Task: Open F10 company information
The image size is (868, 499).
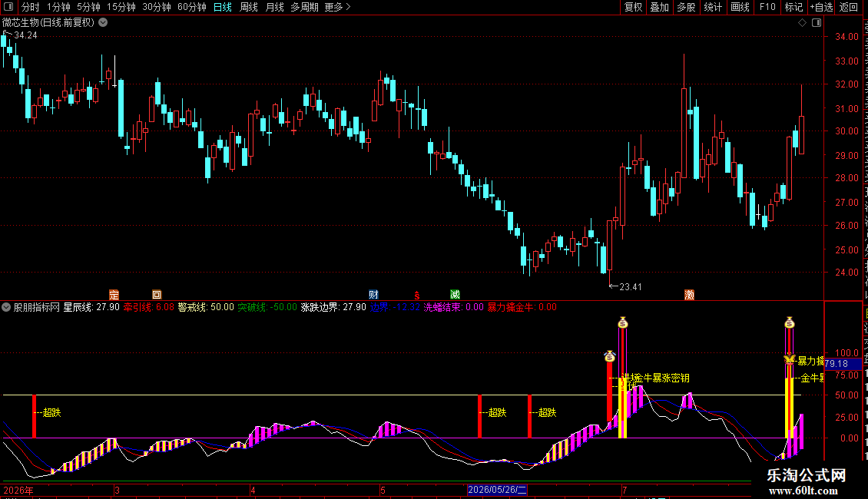Action: [x=767, y=7]
